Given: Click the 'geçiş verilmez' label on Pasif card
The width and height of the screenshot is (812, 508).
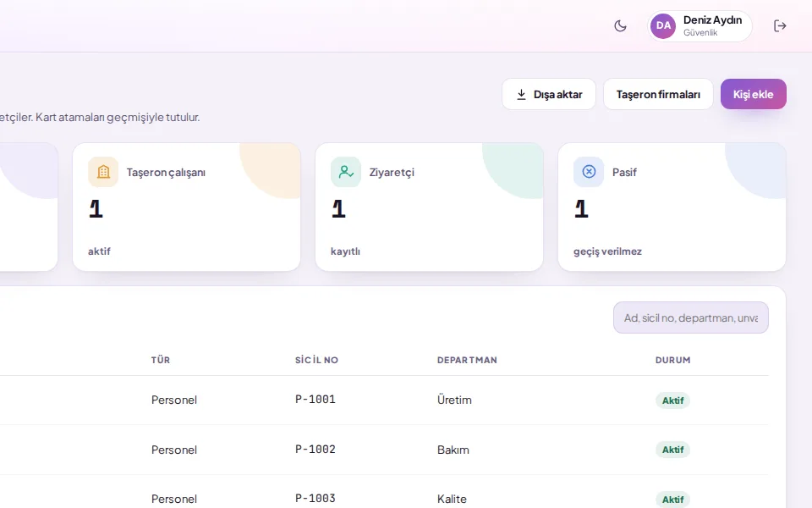Looking at the screenshot, I should (607, 251).
